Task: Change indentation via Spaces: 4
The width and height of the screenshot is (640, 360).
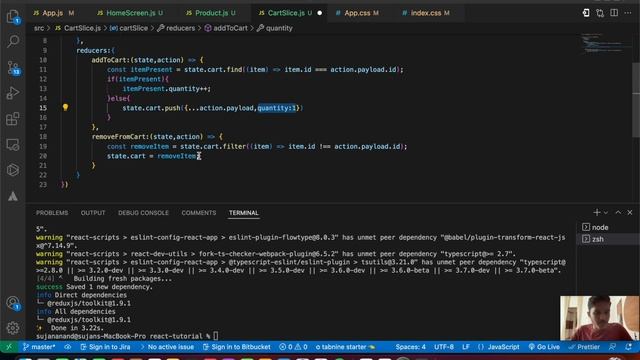Action: pos(410,347)
